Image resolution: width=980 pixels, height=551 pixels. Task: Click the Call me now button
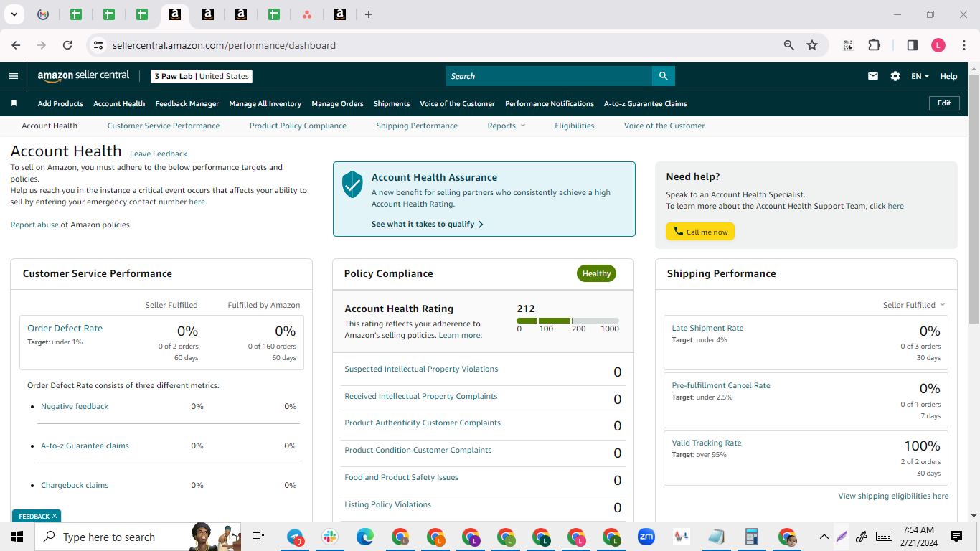coord(700,232)
